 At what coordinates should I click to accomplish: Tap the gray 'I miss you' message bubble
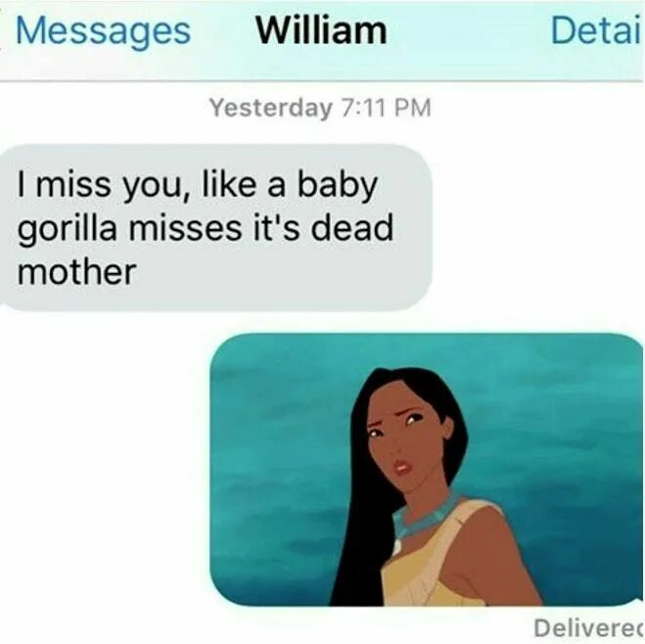[214, 227]
